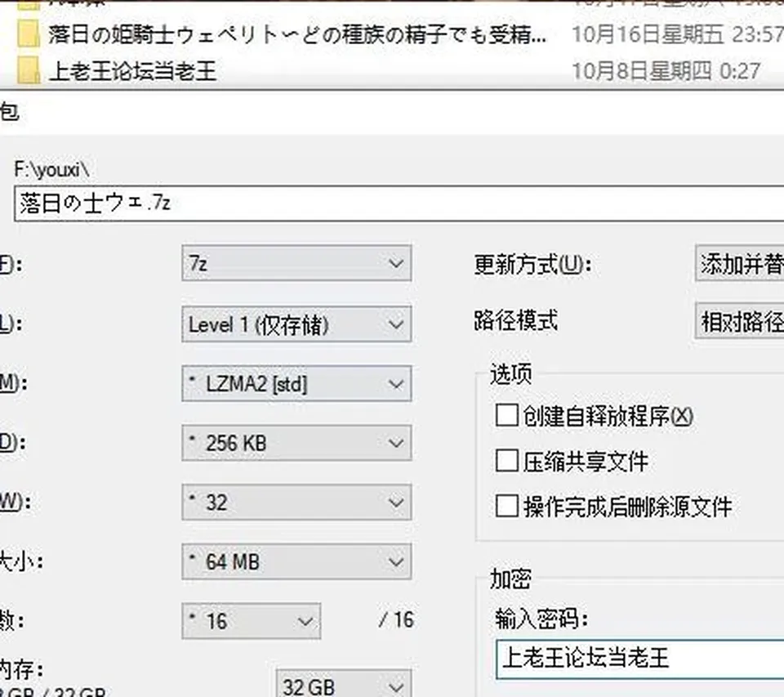The width and height of the screenshot is (784, 697).
Task: Click the archive name field containing 落日の士ウェ.7z
Action: (399, 203)
